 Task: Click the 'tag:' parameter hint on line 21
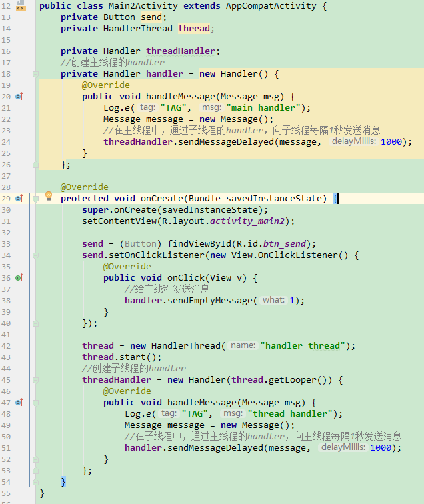click(147, 107)
